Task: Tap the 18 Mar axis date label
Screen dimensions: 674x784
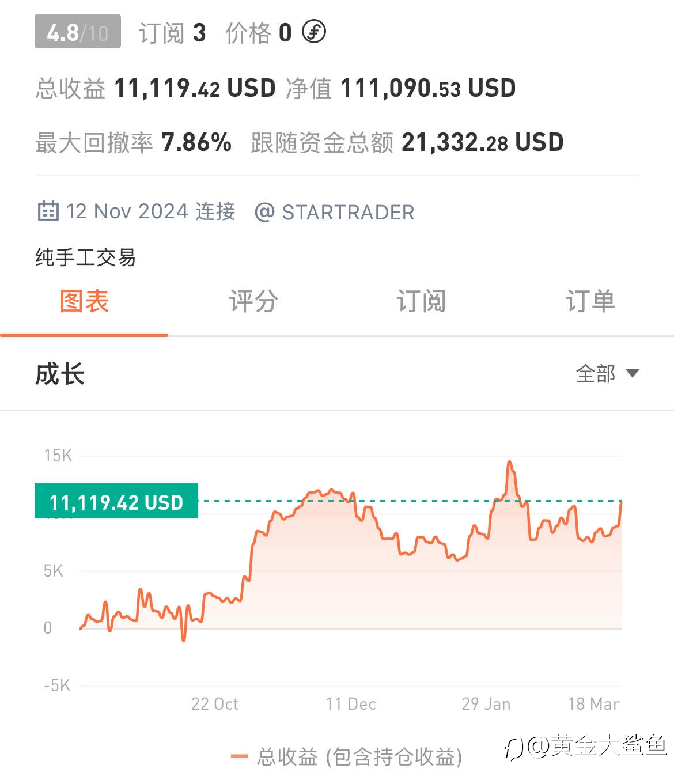Action: [x=594, y=704]
